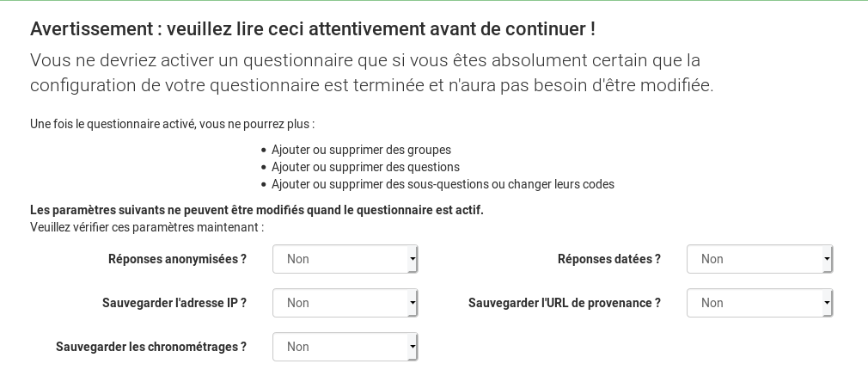Click the "Une fois le questionnaire activé" text
The height and width of the screenshot is (370, 868).
(x=172, y=124)
